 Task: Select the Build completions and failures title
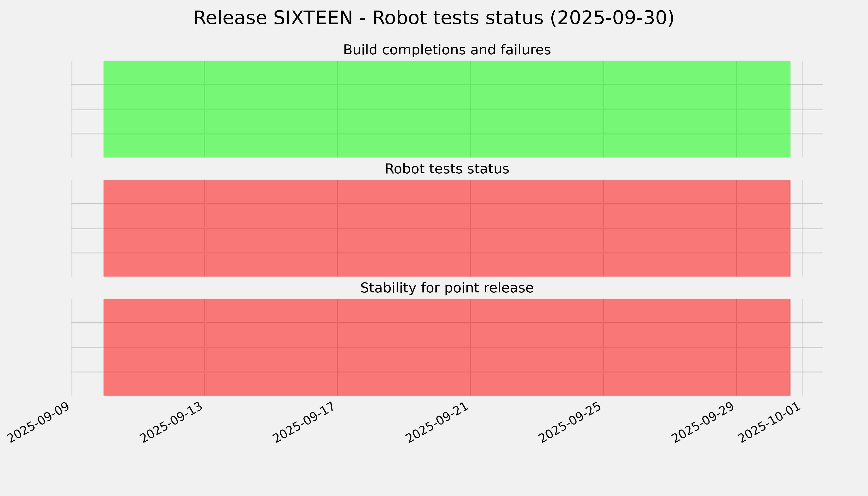click(447, 50)
